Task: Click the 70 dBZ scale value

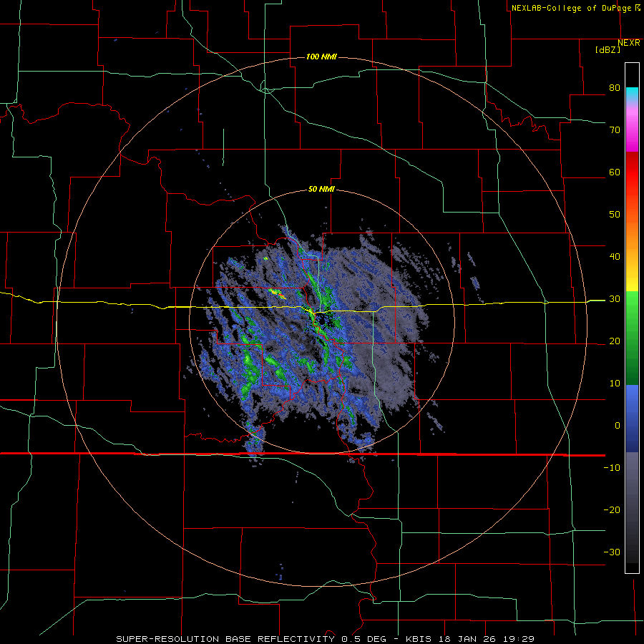Action: pyautogui.click(x=615, y=130)
